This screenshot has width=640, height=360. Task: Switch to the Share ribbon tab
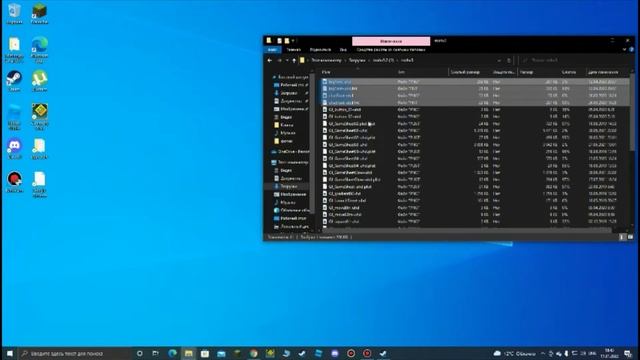point(320,49)
